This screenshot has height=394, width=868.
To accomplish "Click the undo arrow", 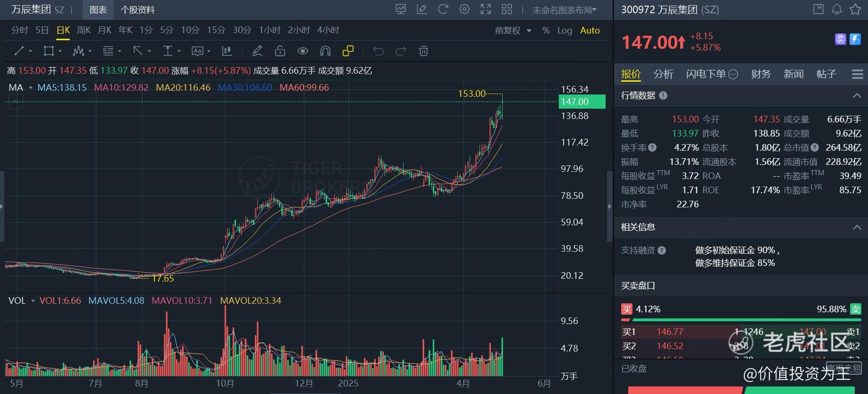I will click(378, 51).
